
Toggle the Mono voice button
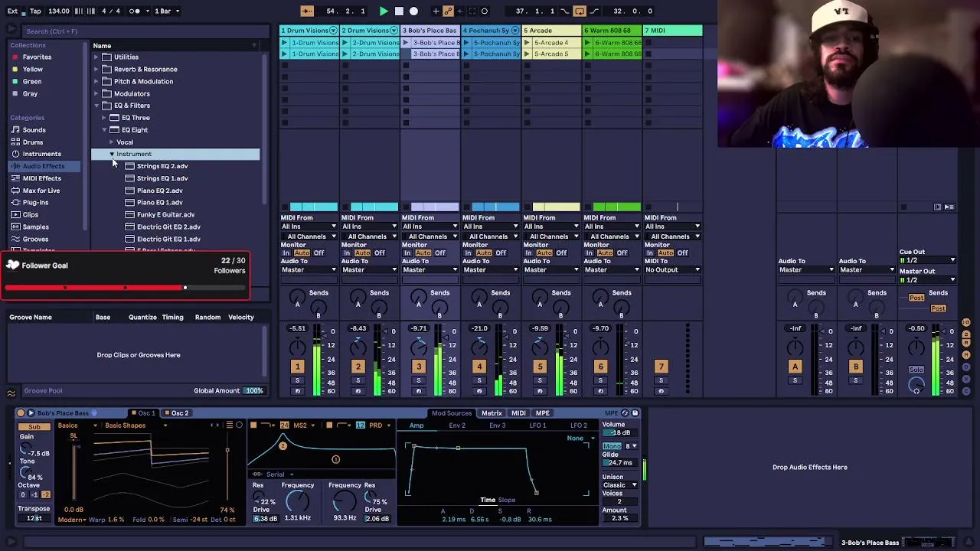612,446
